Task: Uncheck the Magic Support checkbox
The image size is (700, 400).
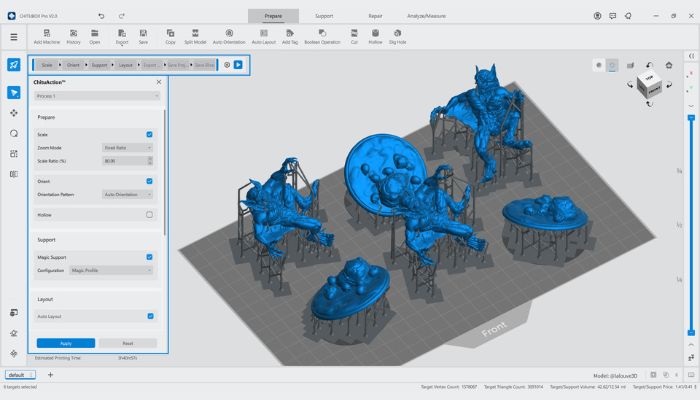Action: click(x=150, y=257)
